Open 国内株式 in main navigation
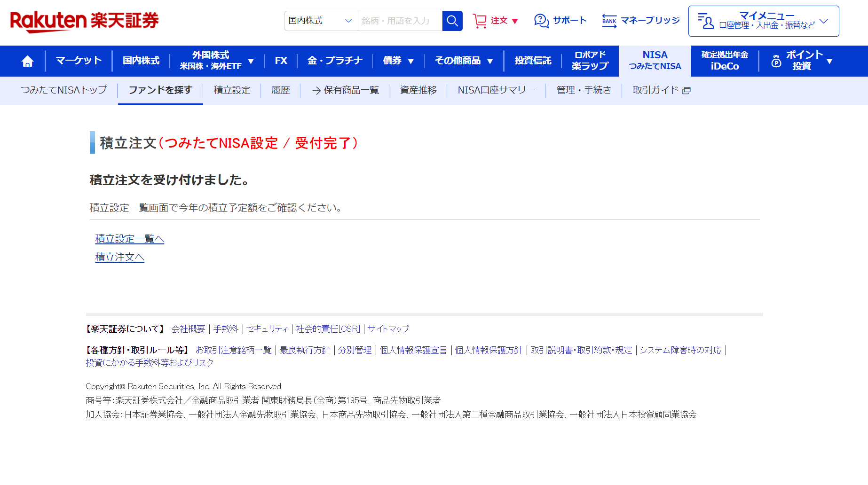 (x=141, y=61)
